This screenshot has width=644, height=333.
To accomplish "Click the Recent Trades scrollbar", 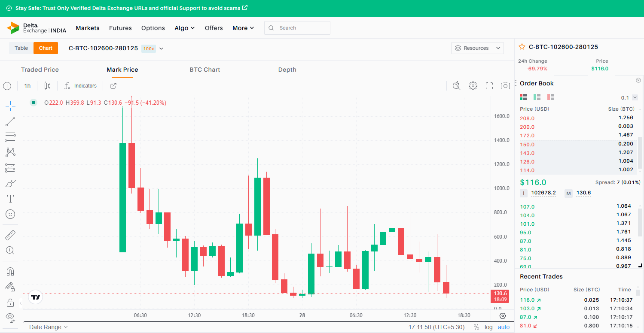I will [x=638, y=293].
